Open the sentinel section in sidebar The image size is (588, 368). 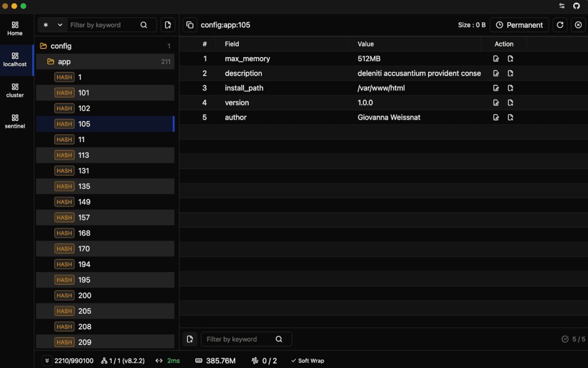pyautogui.click(x=15, y=121)
